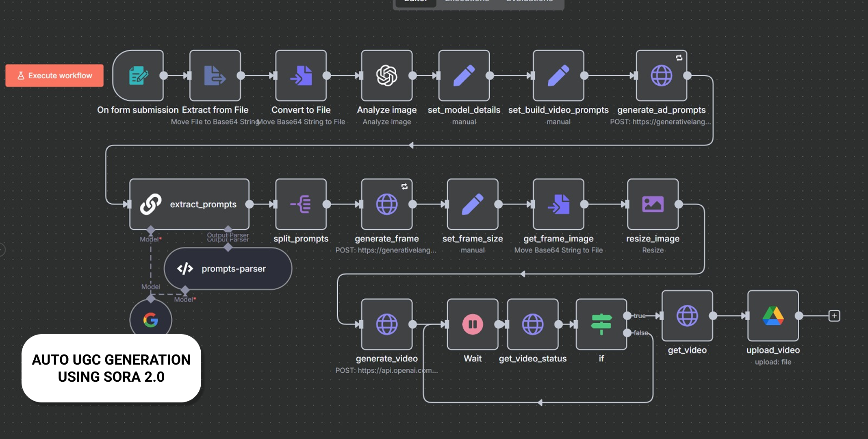Screen dimensions: 868x439
Task: Select the extract_prompts chain node
Action: tap(189, 204)
